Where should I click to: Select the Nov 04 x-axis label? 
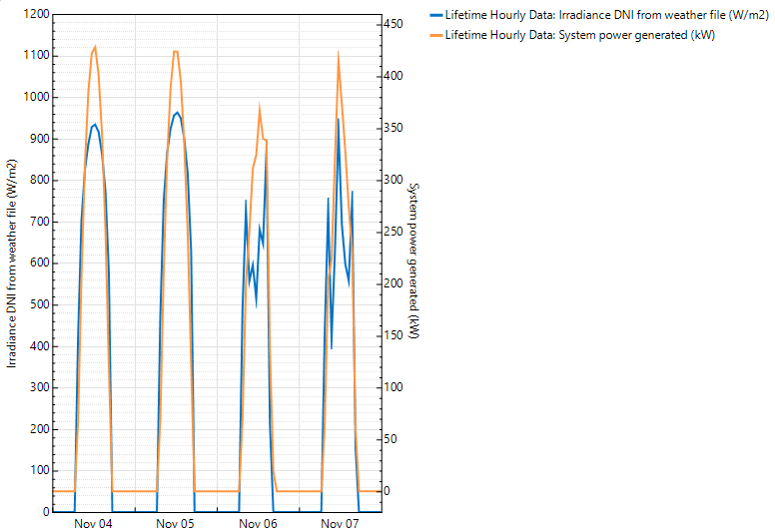click(92, 523)
